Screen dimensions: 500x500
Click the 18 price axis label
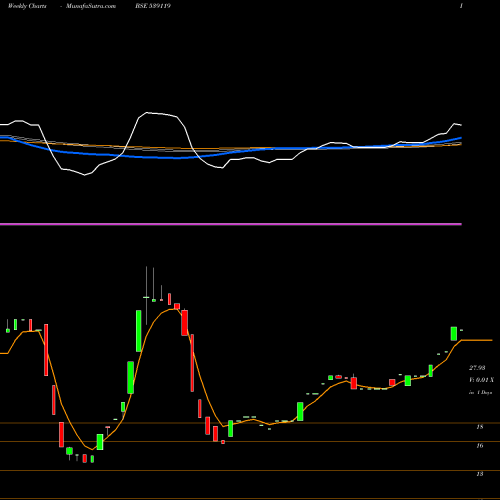pyautogui.click(x=480, y=427)
